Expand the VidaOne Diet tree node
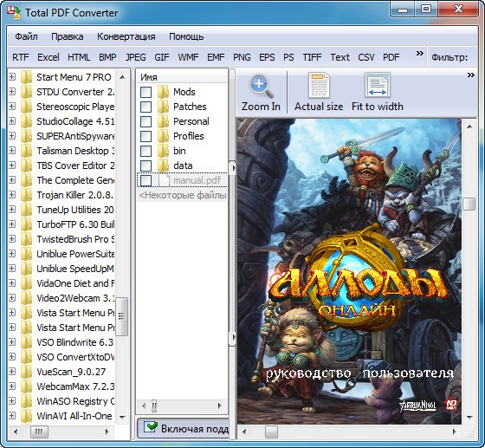 tap(12, 283)
